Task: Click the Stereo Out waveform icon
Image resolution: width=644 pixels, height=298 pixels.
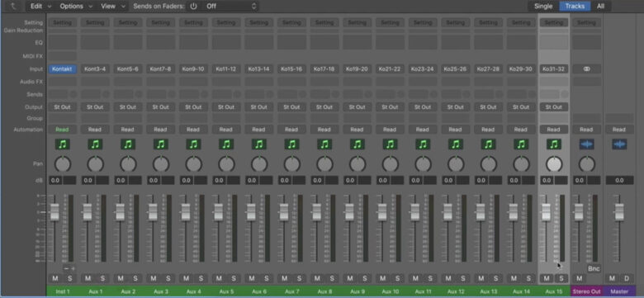Action: tap(586, 144)
